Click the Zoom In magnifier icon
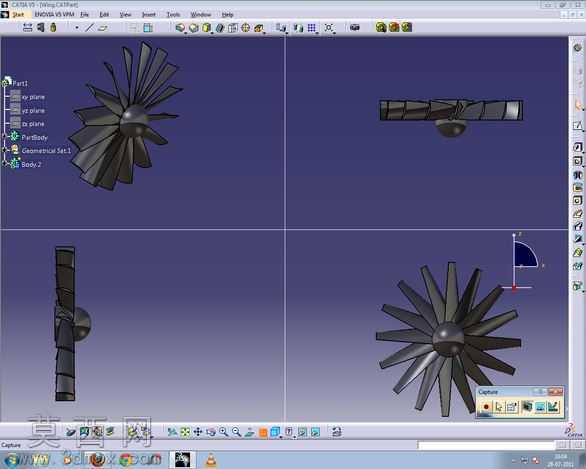Image resolution: width=586 pixels, height=469 pixels. tap(223, 432)
